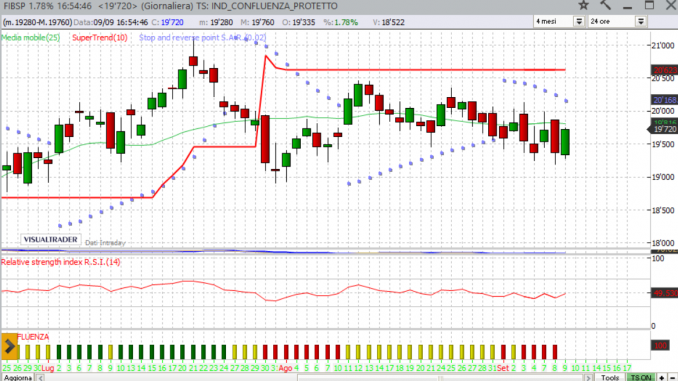Toggle the TS ON button
This screenshot has height=381, width=678.
click(641, 378)
